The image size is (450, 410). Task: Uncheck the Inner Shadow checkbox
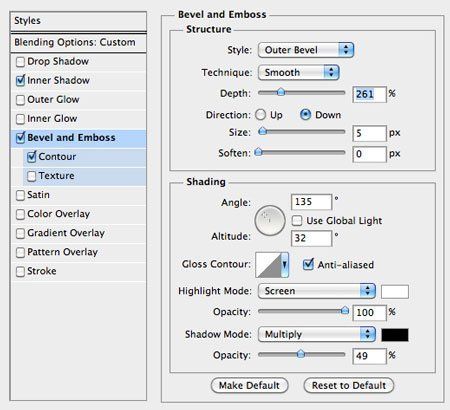(20, 81)
